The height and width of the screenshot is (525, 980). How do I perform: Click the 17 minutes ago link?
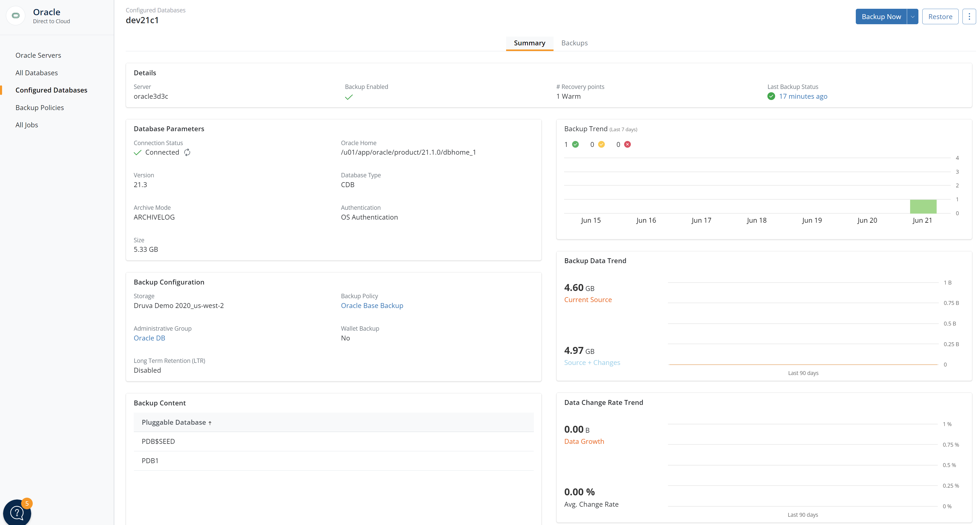pyautogui.click(x=803, y=96)
